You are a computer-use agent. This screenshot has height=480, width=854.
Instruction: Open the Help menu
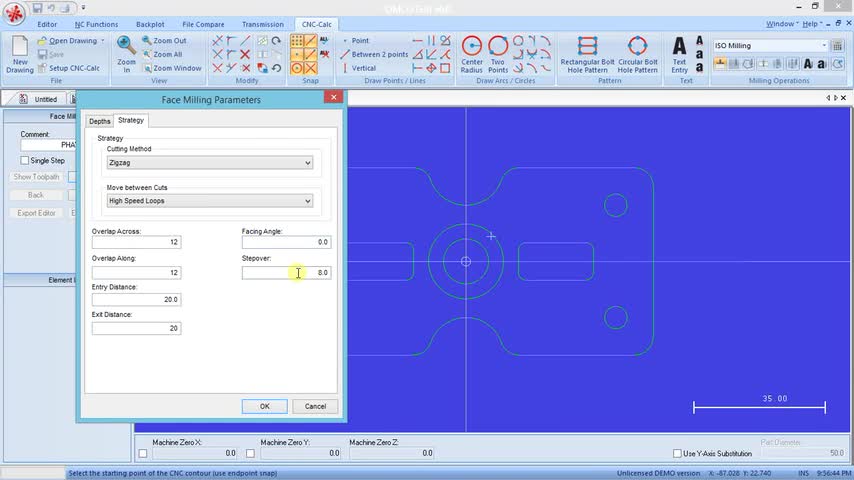[x=812, y=24]
